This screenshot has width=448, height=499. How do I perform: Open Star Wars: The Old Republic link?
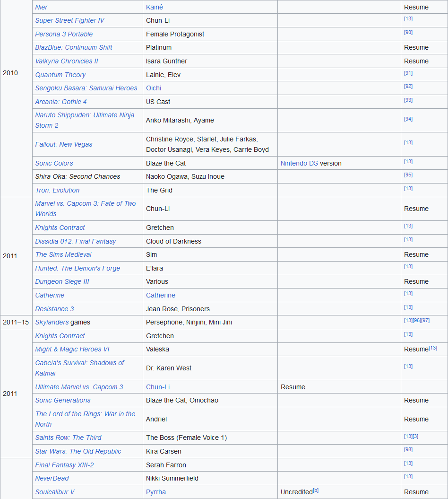[x=78, y=451]
